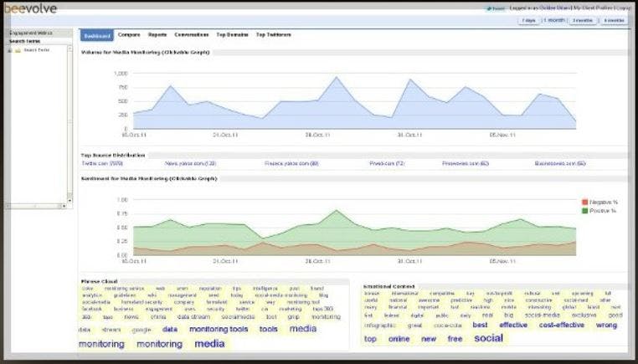
Task: Click the red Negative % legend swatch
Action: [584, 203]
